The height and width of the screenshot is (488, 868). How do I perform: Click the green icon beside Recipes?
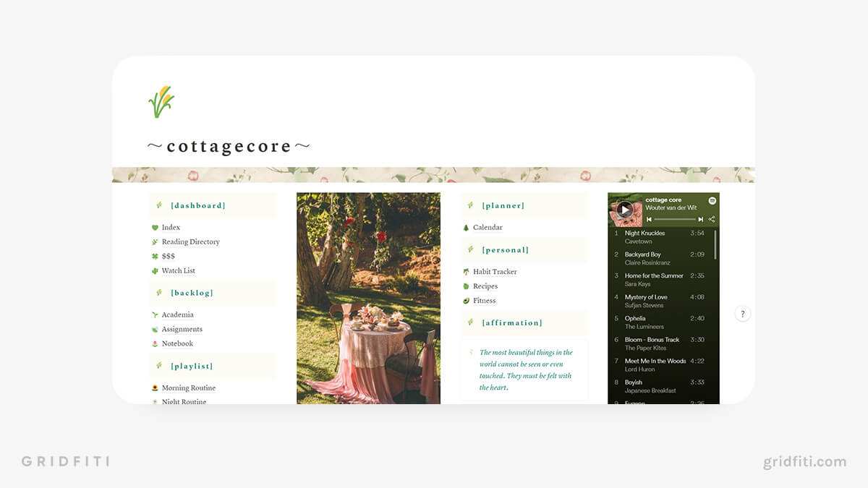coord(466,286)
